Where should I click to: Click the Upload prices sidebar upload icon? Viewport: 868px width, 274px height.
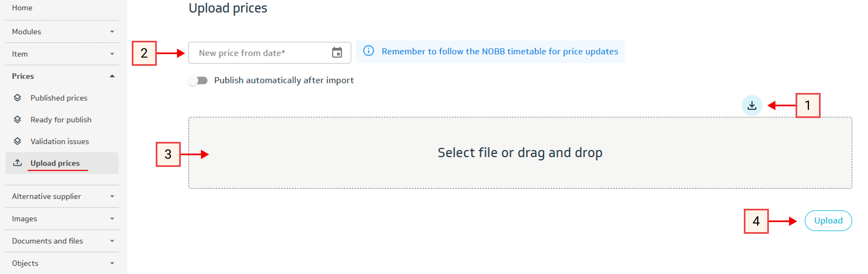pos(17,163)
